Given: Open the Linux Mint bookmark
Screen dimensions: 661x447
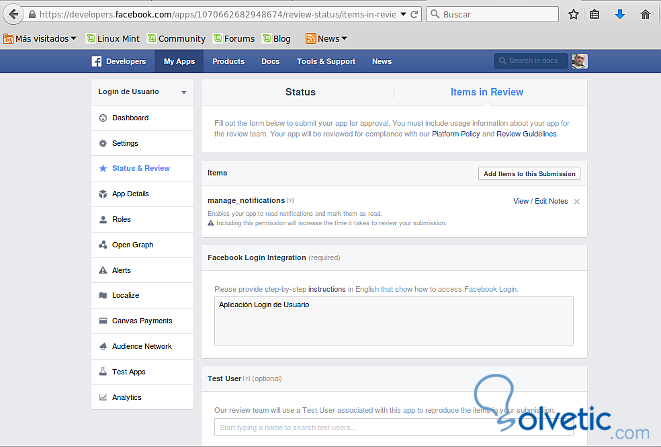Looking at the screenshot, I should point(113,39).
